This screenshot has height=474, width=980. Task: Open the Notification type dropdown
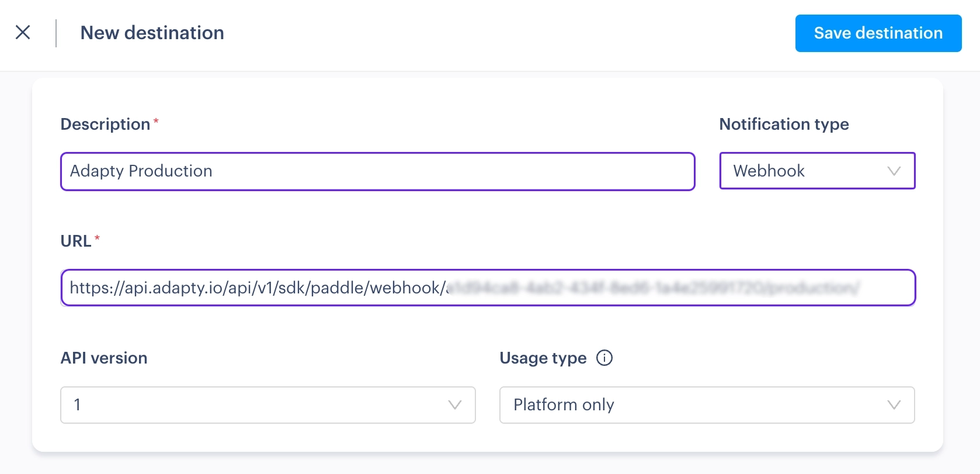click(817, 171)
